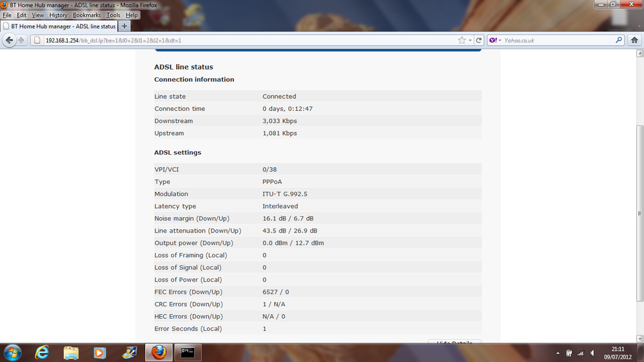Open the Windows Start menu
Screen dimensions: 644x362
pos(12,352)
